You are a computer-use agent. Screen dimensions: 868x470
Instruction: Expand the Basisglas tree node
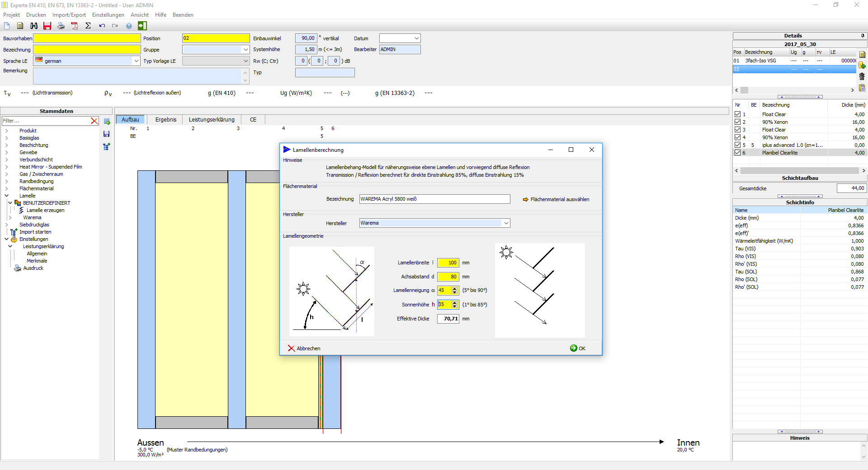pos(6,138)
